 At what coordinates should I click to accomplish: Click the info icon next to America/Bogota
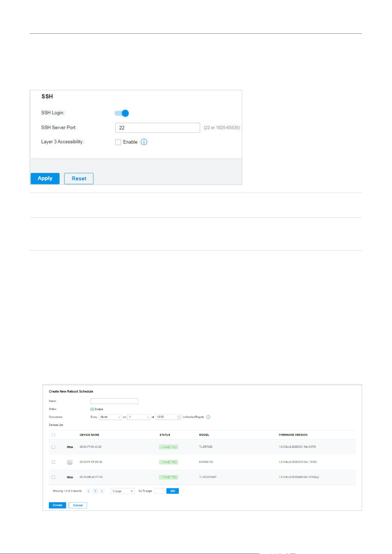coord(208,417)
